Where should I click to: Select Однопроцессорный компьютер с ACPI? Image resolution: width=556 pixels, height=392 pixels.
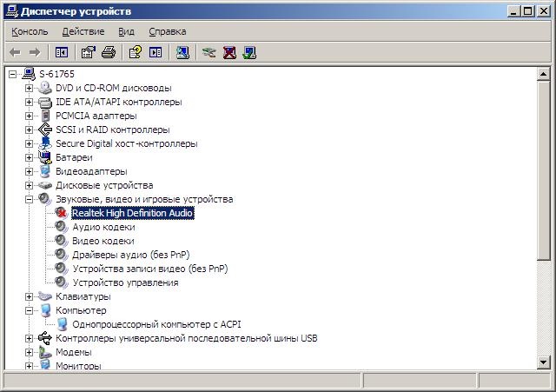click(156, 324)
